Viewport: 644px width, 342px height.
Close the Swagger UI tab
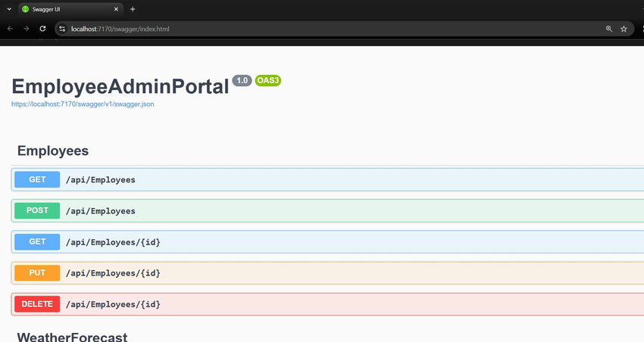116,9
